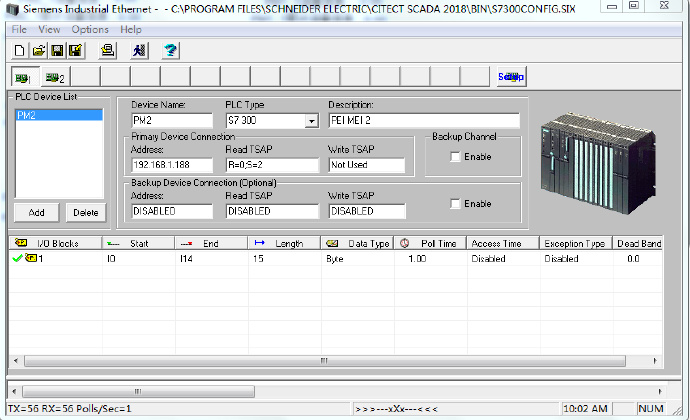Image resolution: width=690 pixels, height=420 pixels.
Task: Click backup Read TSAP DISABLED field
Action: click(x=272, y=211)
